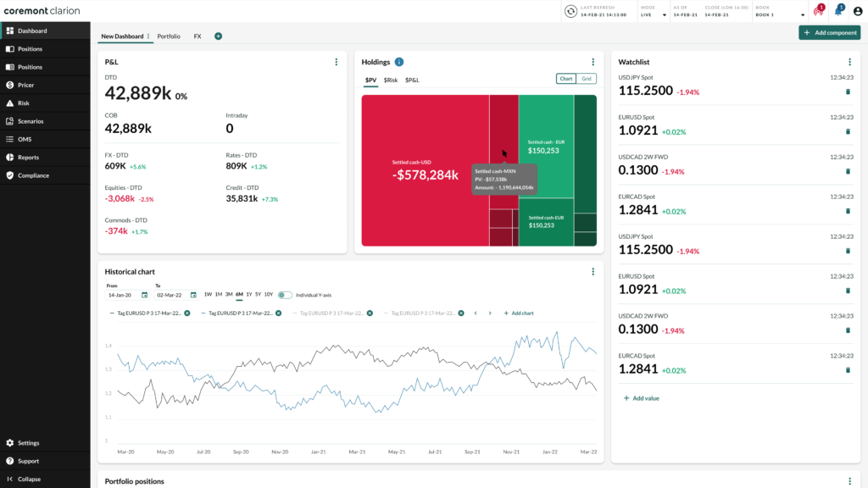The width and height of the screenshot is (868, 488).
Task: Switch to the Portfolio tab
Action: pos(169,36)
